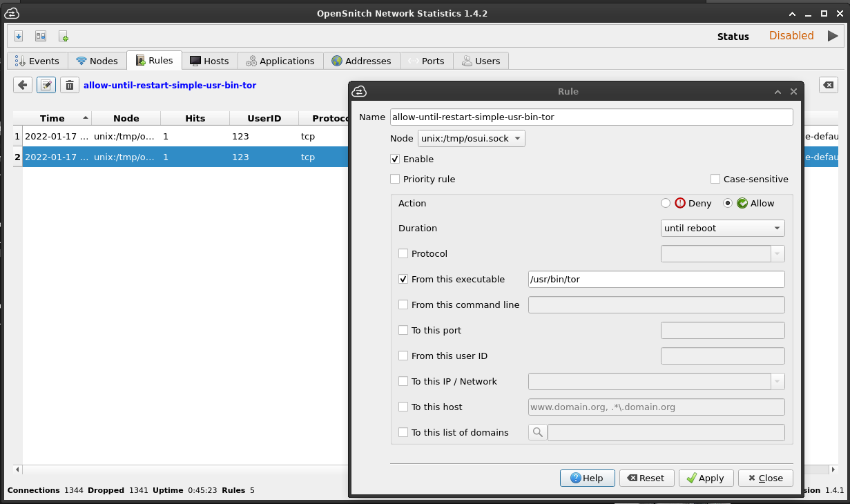Create a new rule with the green-plus icon

click(x=64, y=36)
